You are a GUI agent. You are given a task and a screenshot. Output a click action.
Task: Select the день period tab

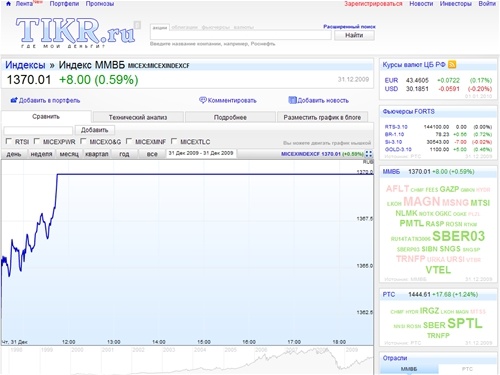point(14,154)
